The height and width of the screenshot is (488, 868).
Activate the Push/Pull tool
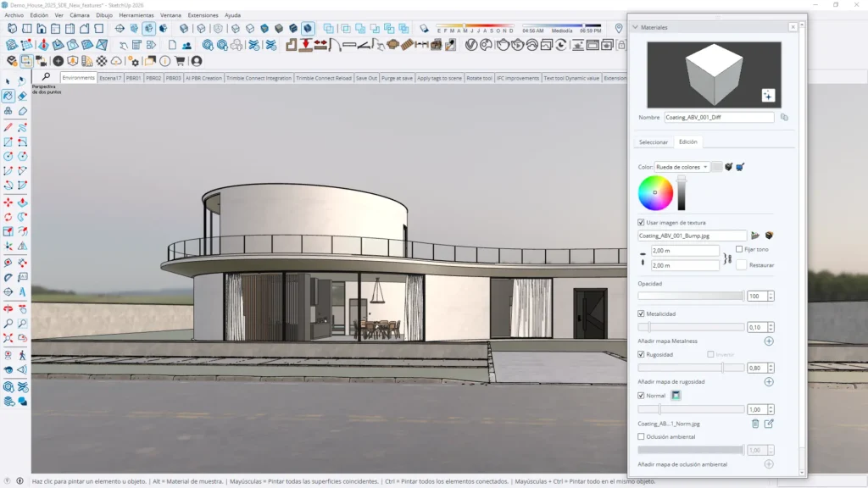tap(22, 202)
